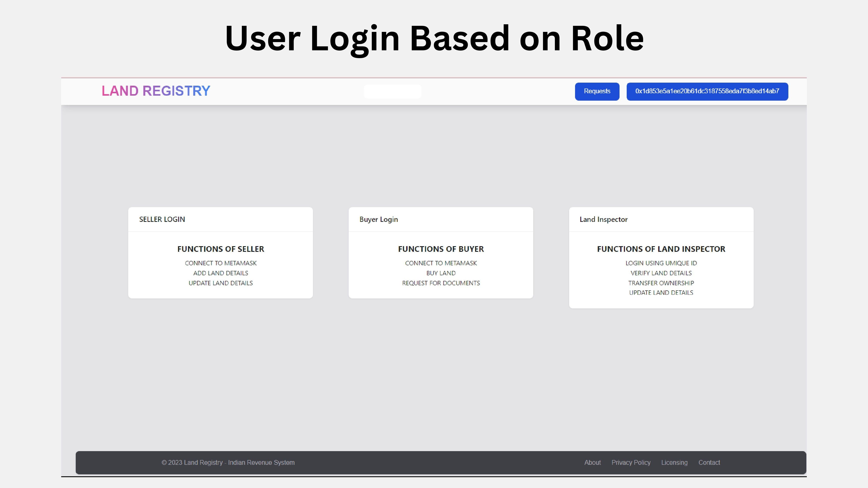868x488 pixels.
Task: Click the Contact link in footer
Action: (x=709, y=462)
